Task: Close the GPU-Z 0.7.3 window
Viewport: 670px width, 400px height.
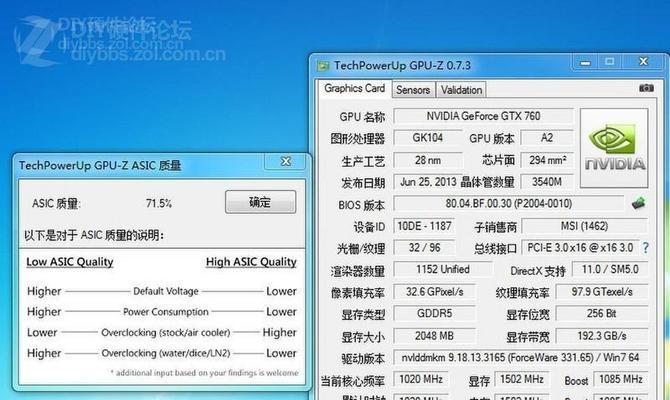Action: tap(643, 62)
